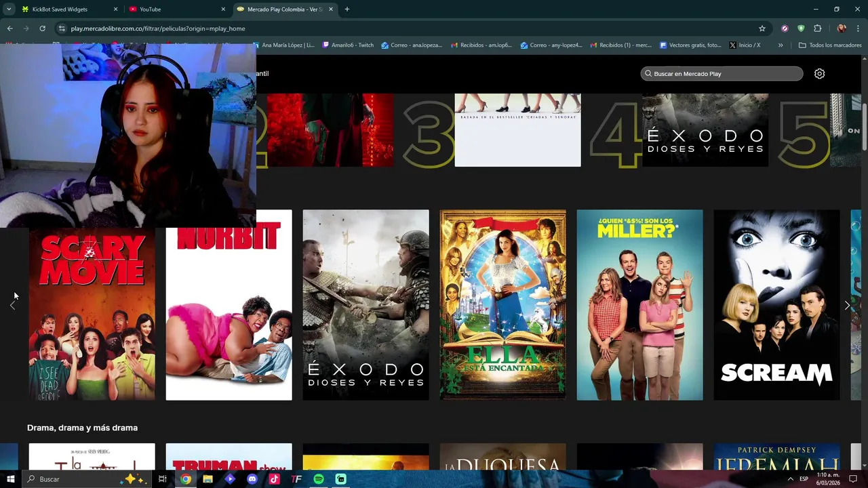
Task: Open La Duquesa poster
Action: 502,456
